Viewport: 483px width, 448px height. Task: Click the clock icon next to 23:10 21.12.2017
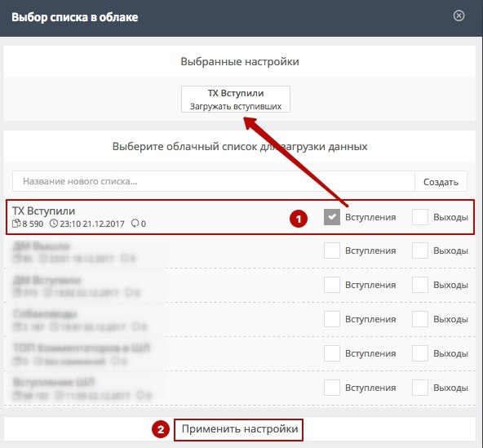[54, 224]
